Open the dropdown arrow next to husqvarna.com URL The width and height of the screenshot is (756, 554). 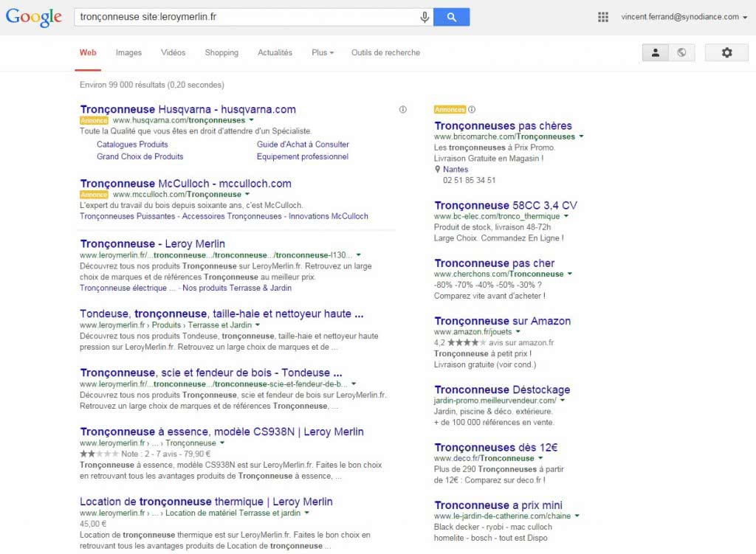click(251, 120)
